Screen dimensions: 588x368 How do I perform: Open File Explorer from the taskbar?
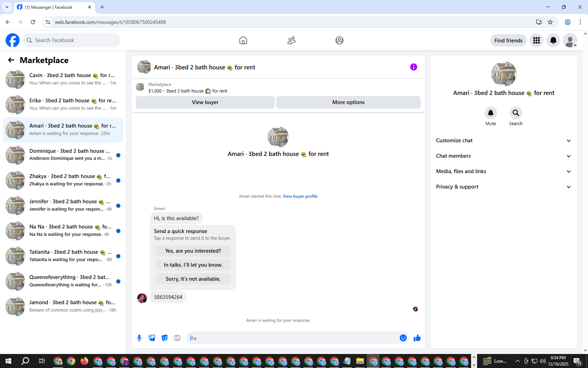pyautogui.click(x=360, y=361)
